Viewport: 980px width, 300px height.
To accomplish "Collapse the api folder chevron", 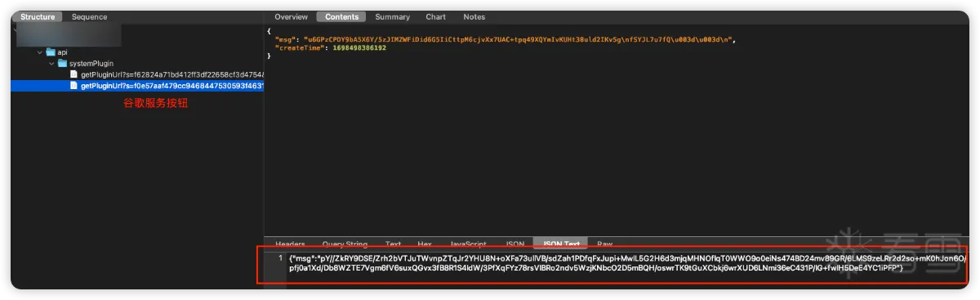I will coord(40,52).
